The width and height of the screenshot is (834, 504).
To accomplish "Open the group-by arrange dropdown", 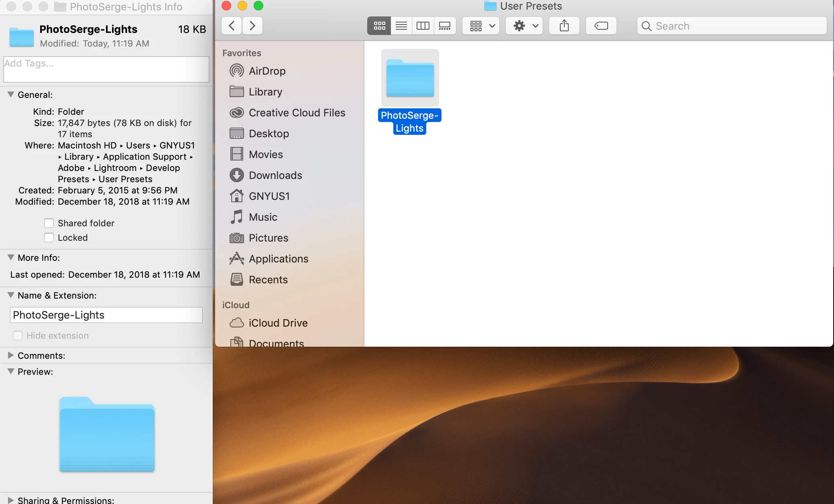I will tap(481, 26).
